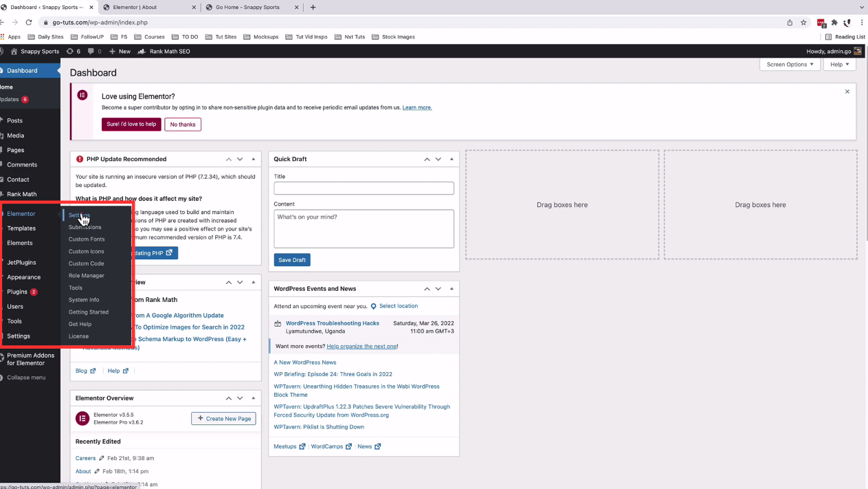Move Quick Draft box down
This screenshot has height=489, width=868.
(438, 159)
